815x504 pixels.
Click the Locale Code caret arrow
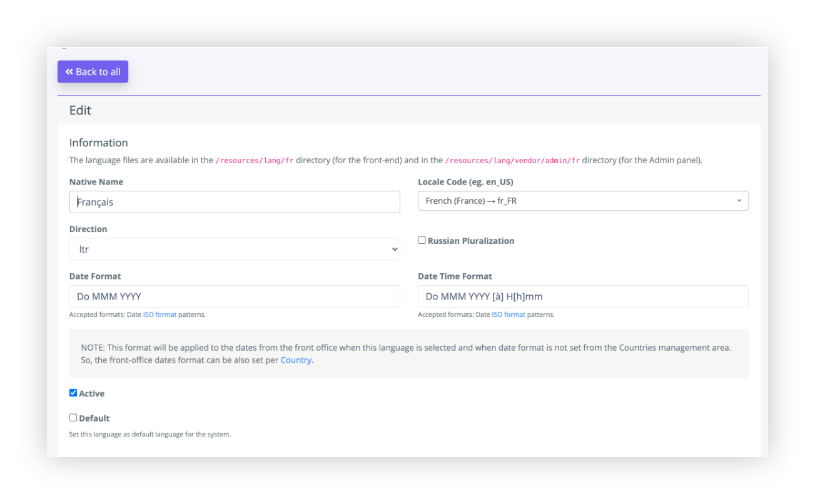point(739,201)
